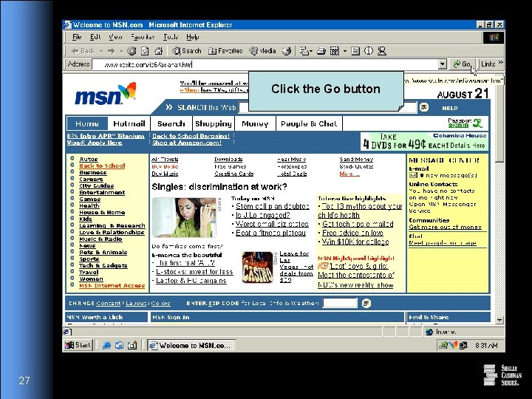Open the Help menu
Image resolution: width=532 pixels, height=399 pixels.
(x=192, y=37)
